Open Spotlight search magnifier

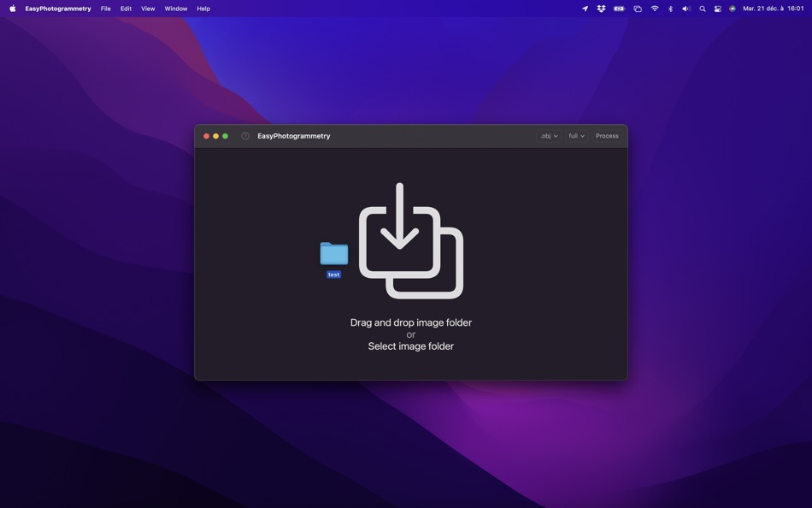click(x=703, y=9)
